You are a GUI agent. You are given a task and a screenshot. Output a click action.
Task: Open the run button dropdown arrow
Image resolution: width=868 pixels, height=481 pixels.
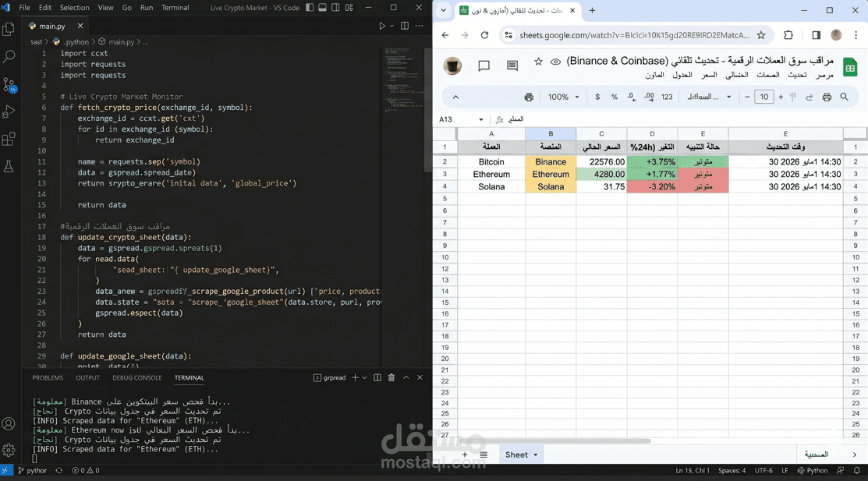(391, 26)
